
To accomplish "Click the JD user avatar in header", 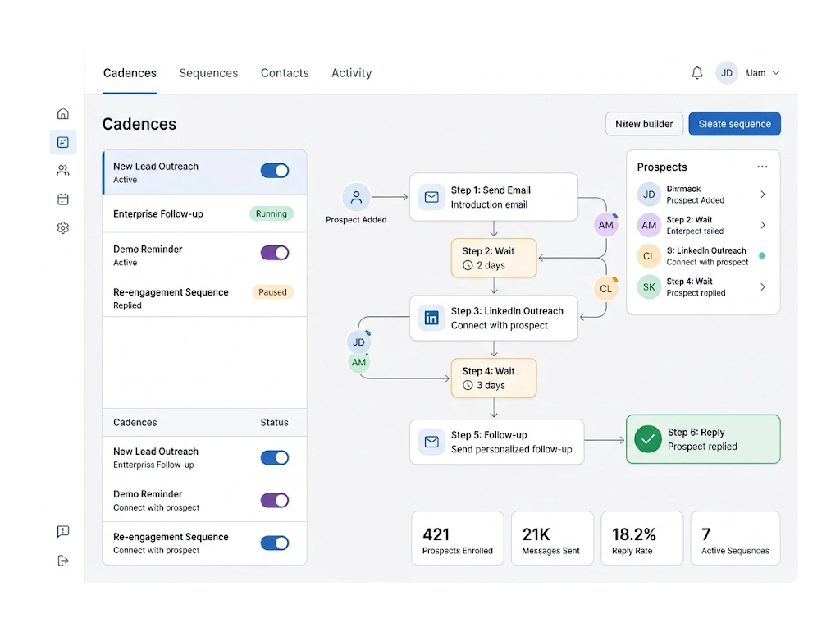I will coord(727,73).
